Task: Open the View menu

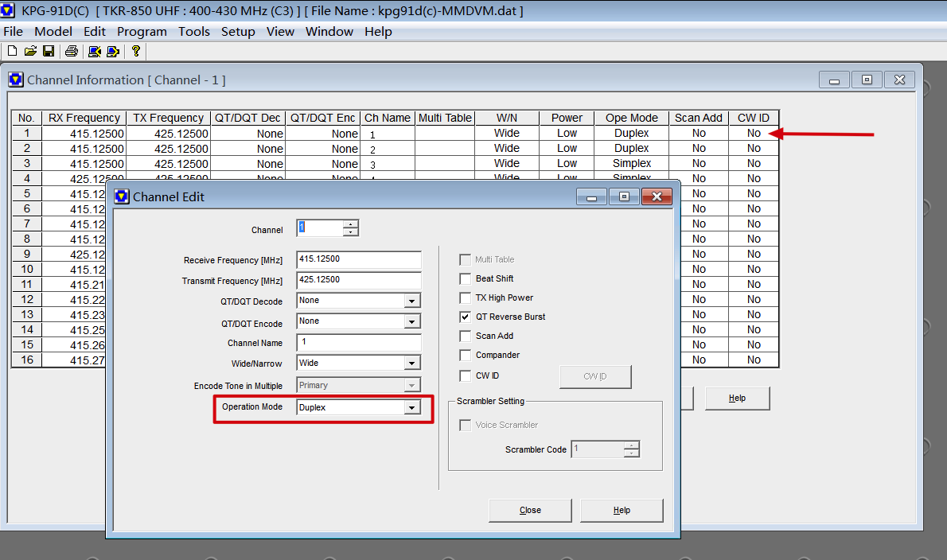Action: [280, 31]
